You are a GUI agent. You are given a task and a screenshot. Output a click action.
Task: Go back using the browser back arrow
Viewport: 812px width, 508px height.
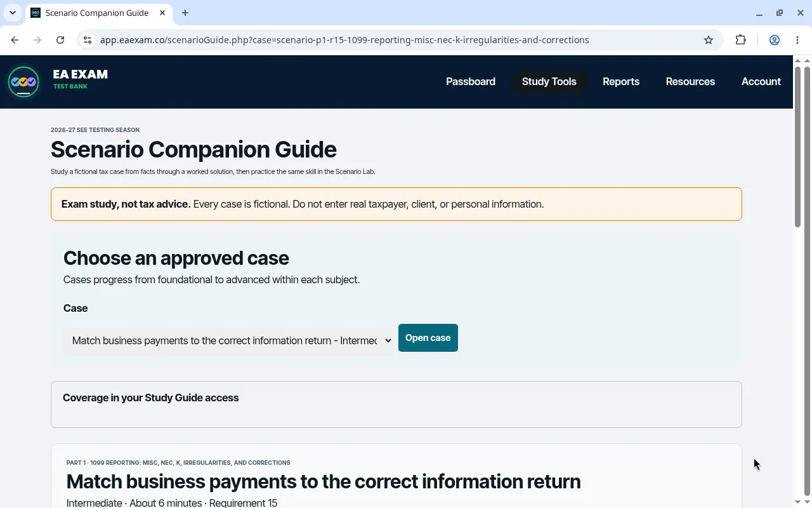pyautogui.click(x=15, y=40)
